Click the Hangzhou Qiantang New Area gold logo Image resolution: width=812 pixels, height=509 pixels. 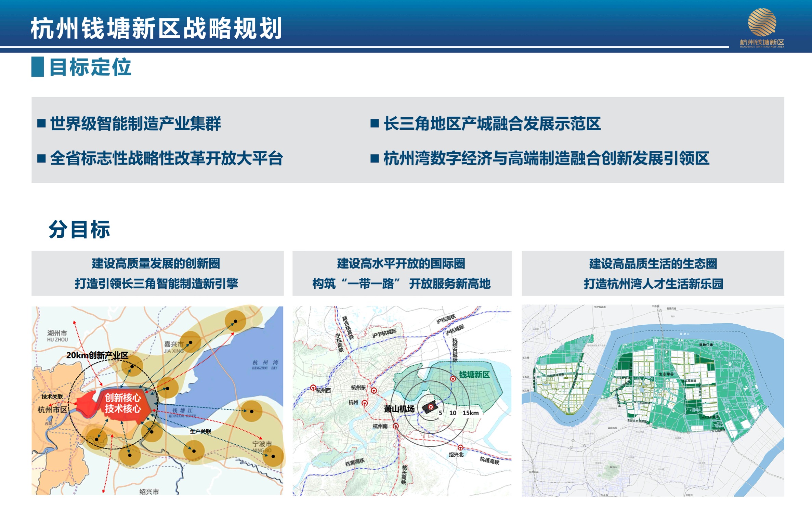tap(762, 23)
